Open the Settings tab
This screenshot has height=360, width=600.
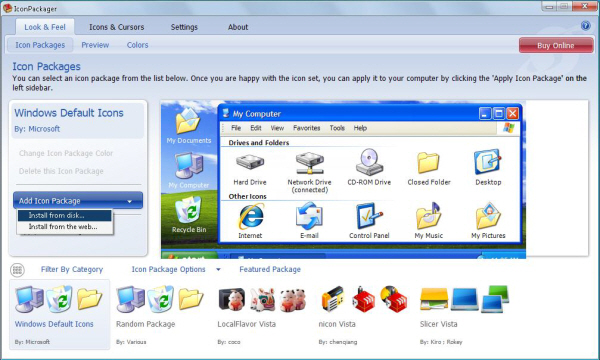coord(184,27)
